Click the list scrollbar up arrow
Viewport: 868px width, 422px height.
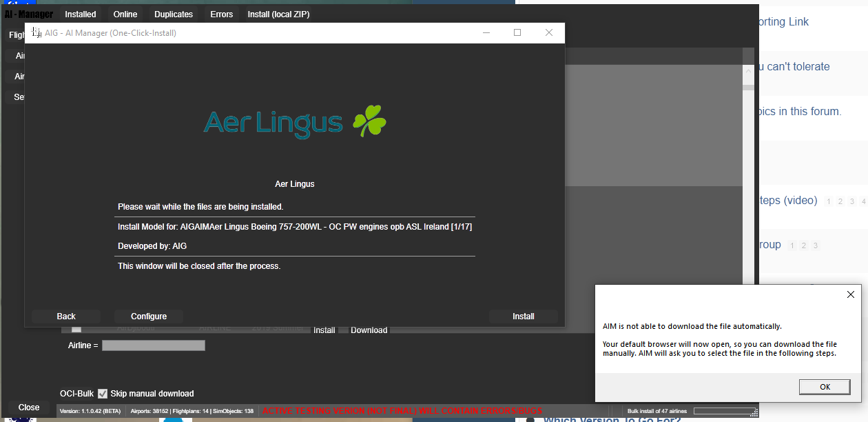click(x=748, y=70)
